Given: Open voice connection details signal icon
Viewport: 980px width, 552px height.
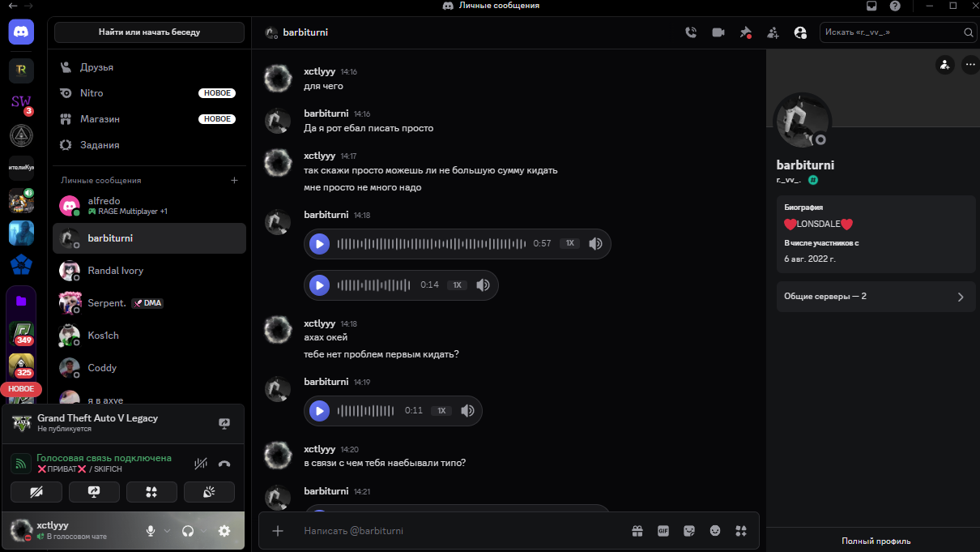Looking at the screenshot, I should point(21,464).
